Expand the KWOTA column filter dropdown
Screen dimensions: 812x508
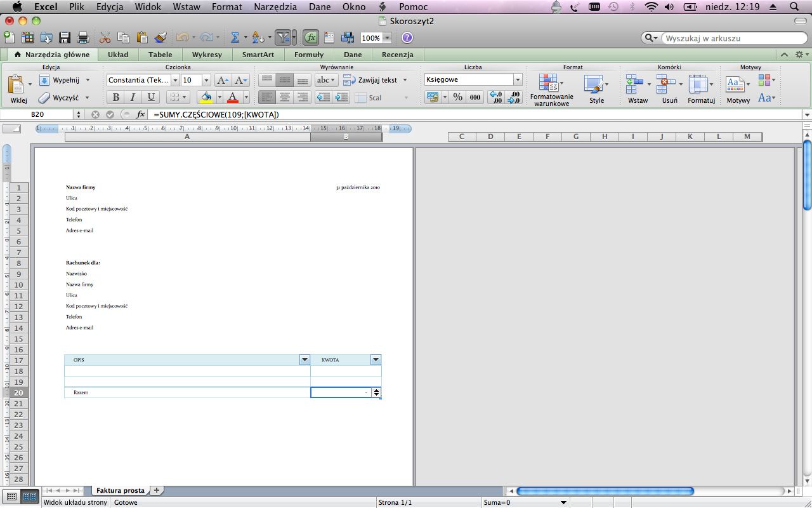point(376,360)
